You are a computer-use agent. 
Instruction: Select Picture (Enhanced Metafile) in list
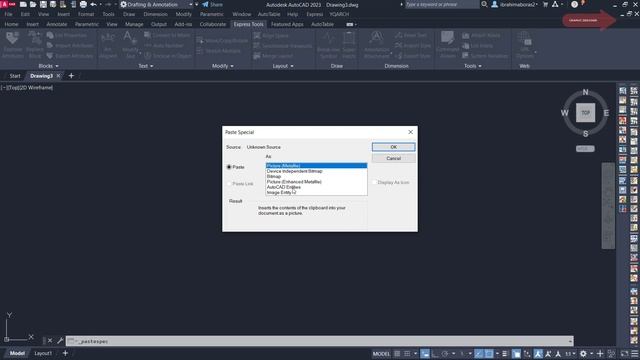[316, 182]
